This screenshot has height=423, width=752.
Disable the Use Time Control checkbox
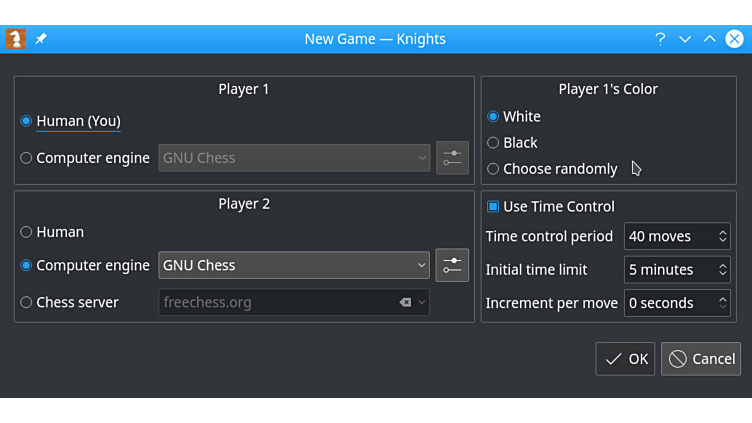point(493,207)
